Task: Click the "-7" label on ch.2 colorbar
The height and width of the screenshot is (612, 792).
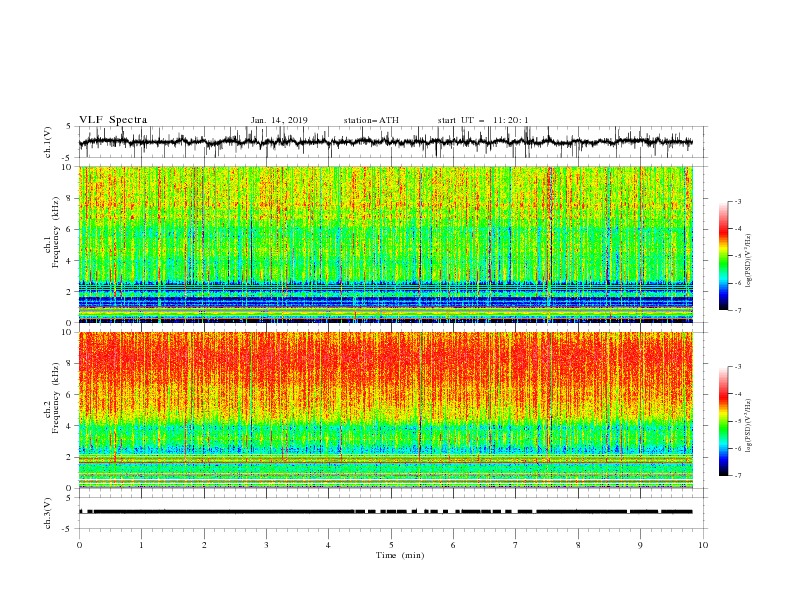Action: (738, 475)
